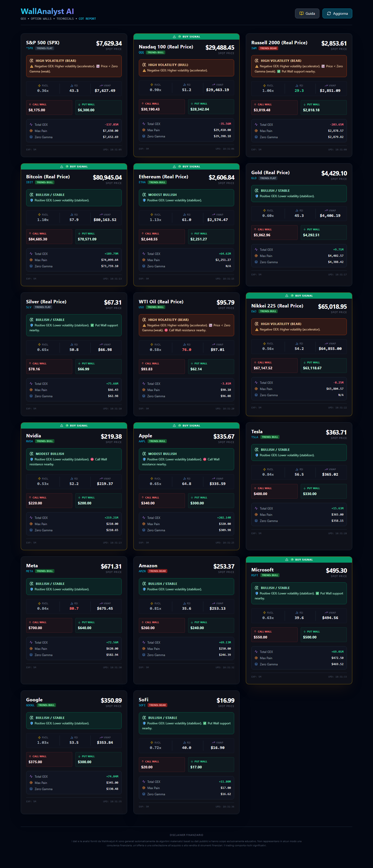Click the Zero Gamma icon in Amazon card
373x868 pixels.
(144, 655)
